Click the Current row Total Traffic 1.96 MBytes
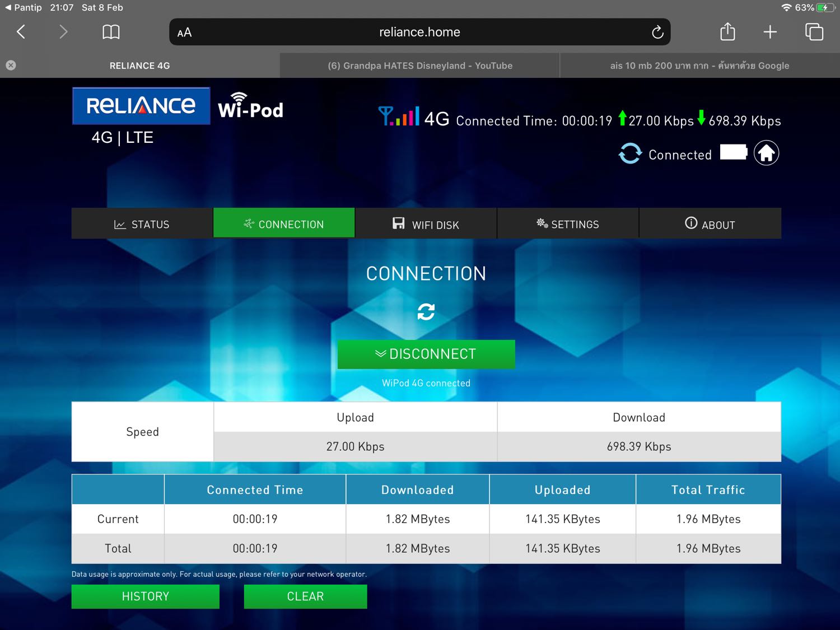840x630 pixels. 708,519
